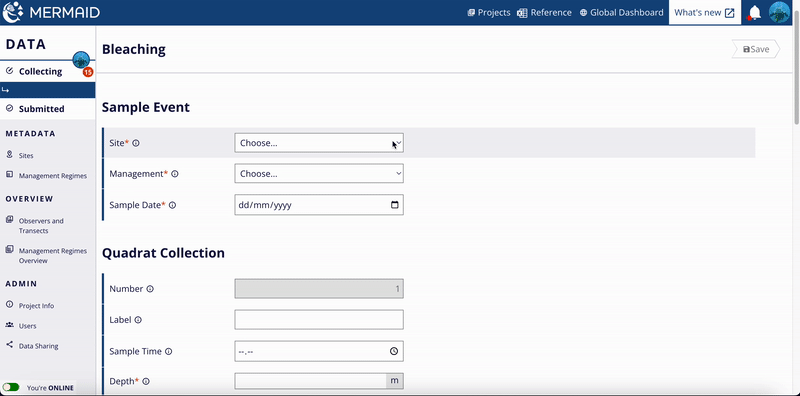Click the Sample Date input field
Image resolution: width=800 pixels, height=396 pixels.
pos(319,205)
